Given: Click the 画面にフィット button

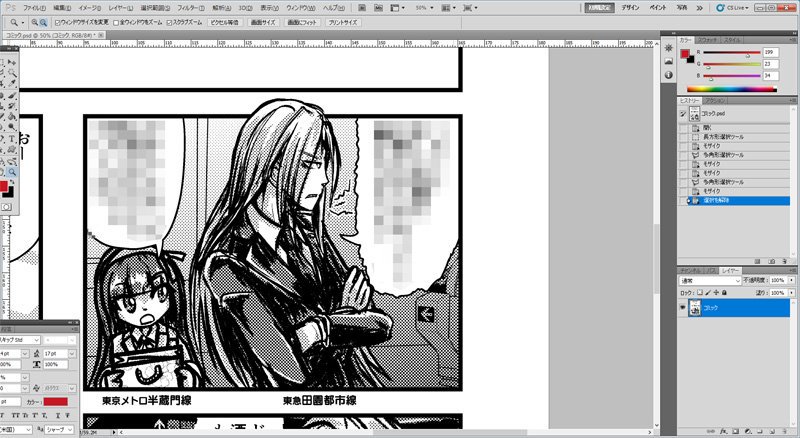Looking at the screenshot, I should pyautogui.click(x=302, y=22).
